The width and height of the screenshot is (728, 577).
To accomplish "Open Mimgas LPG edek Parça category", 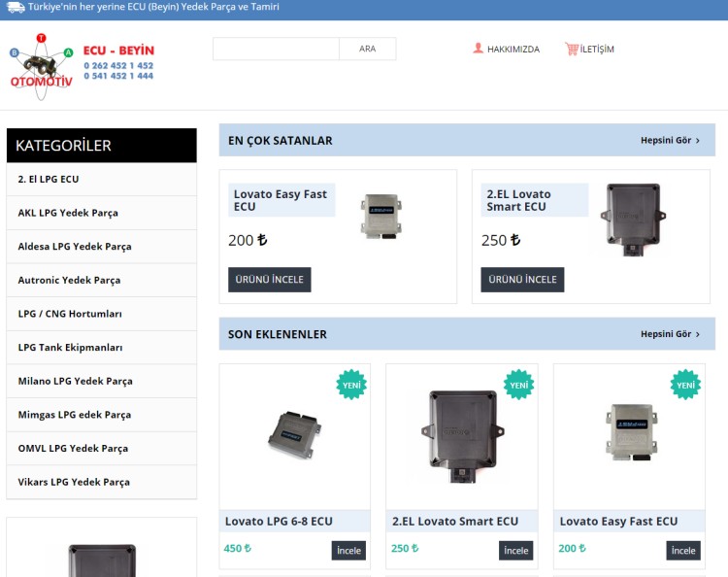I will (x=102, y=415).
